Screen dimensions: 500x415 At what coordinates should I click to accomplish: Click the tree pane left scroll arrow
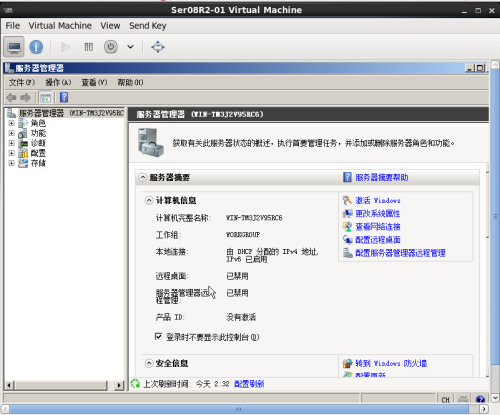[x=9, y=385]
